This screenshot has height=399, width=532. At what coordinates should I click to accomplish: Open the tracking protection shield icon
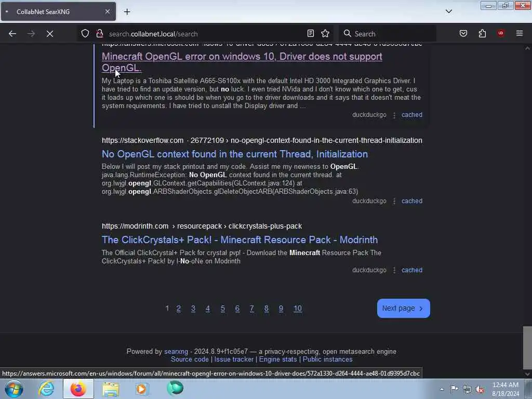[x=85, y=34]
